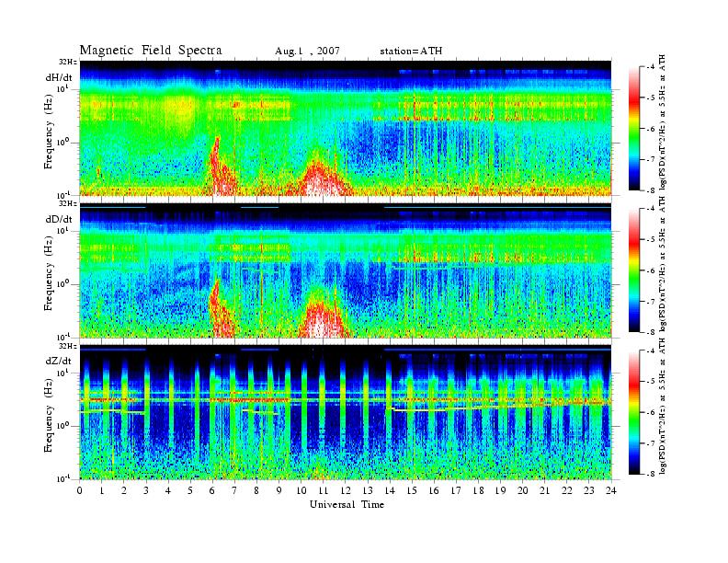Click hour tick label '5' on time axis

[190, 490]
